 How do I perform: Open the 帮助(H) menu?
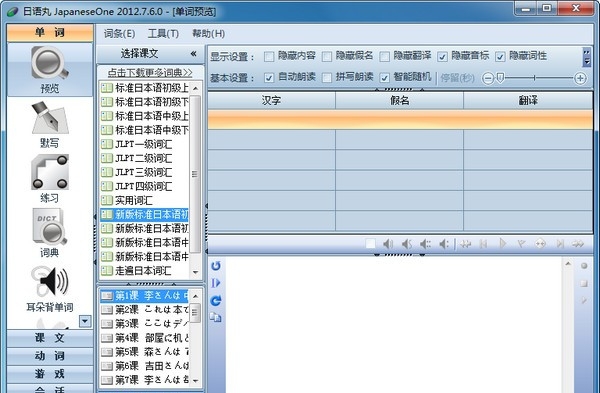208,34
